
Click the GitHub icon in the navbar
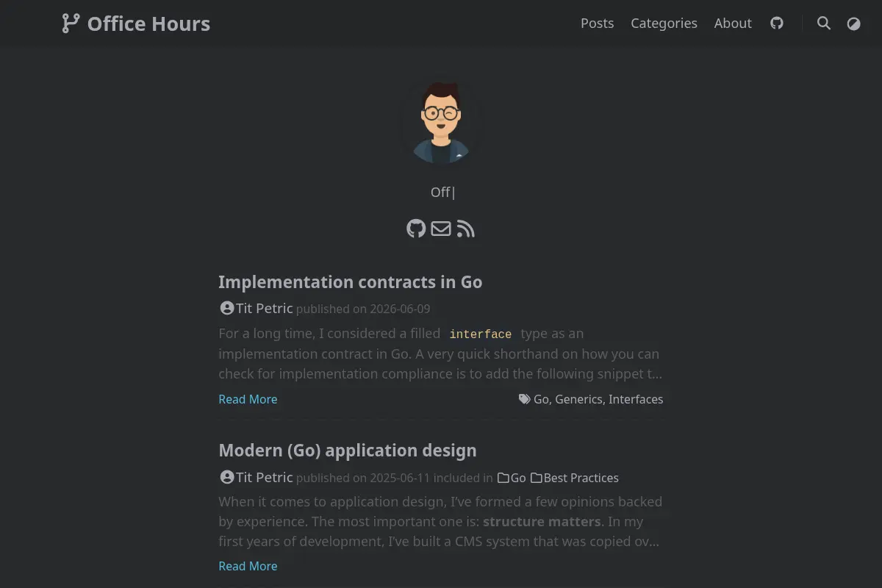[777, 24]
